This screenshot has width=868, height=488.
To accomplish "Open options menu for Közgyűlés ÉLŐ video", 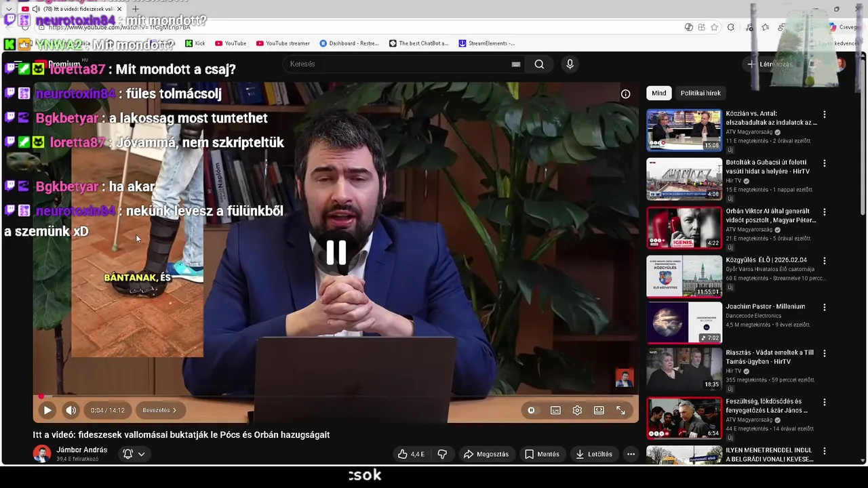I will (825, 261).
